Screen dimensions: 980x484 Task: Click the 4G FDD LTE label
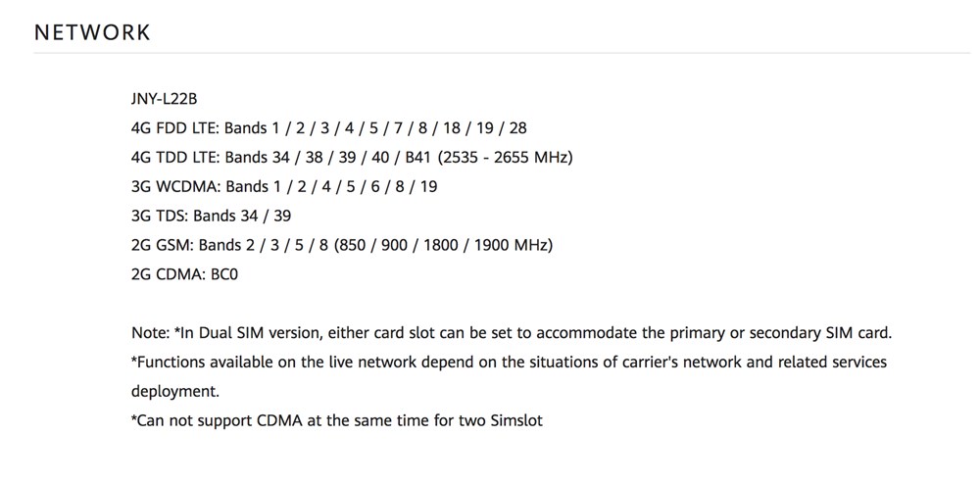174,128
